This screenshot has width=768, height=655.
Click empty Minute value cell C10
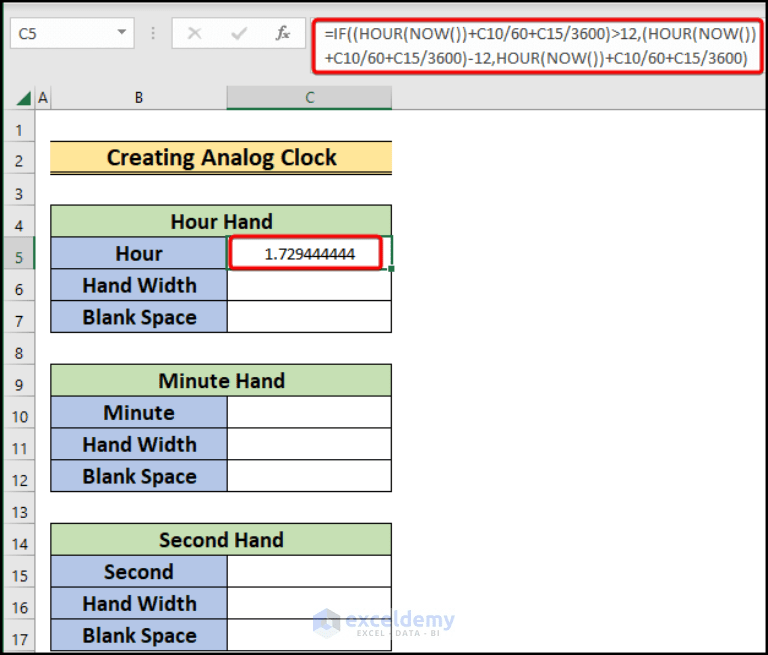coord(309,412)
